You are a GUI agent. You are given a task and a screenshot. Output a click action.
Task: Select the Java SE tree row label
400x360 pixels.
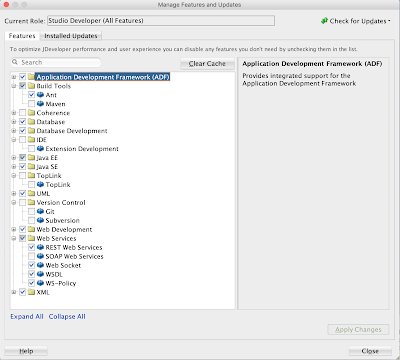(x=47, y=167)
